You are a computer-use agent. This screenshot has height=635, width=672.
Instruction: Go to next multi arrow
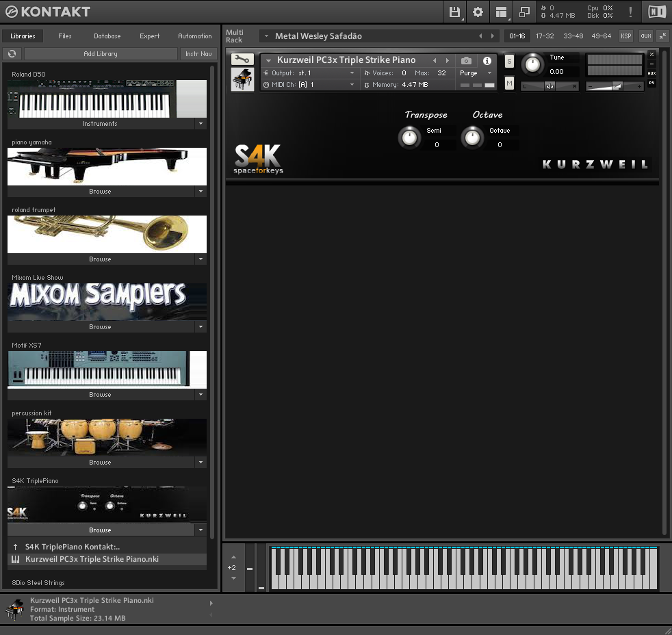point(493,36)
